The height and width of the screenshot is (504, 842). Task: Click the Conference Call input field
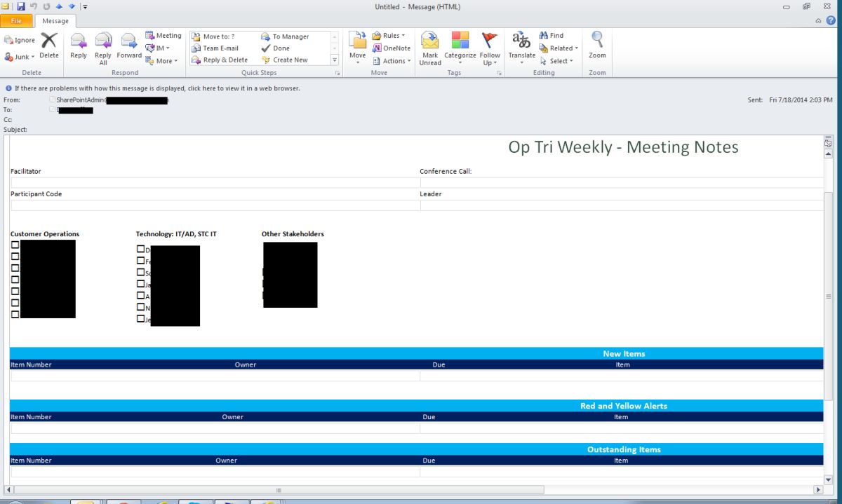[x=622, y=182]
